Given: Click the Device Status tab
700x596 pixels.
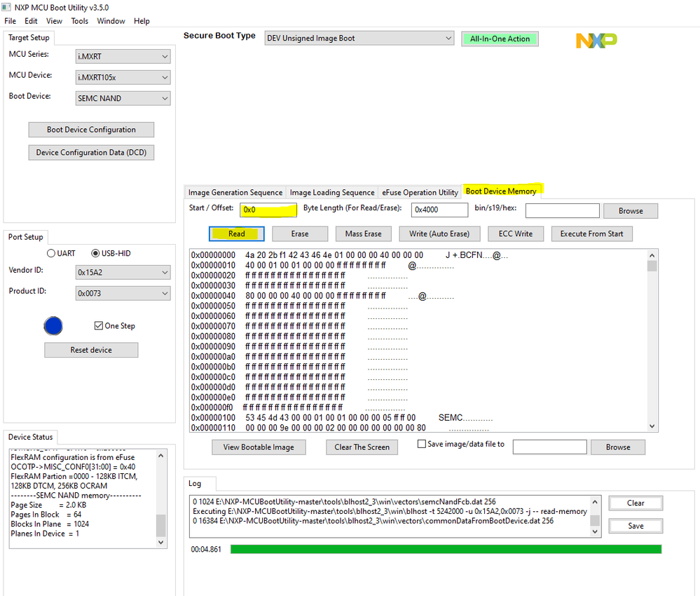Looking at the screenshot, I should tap(30, 437).
